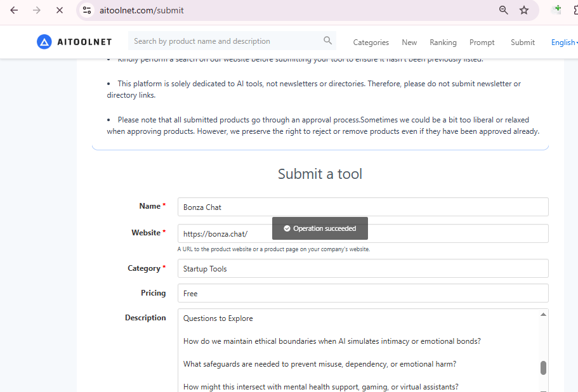Go to the Ranking page

click(x=443, y=42)
